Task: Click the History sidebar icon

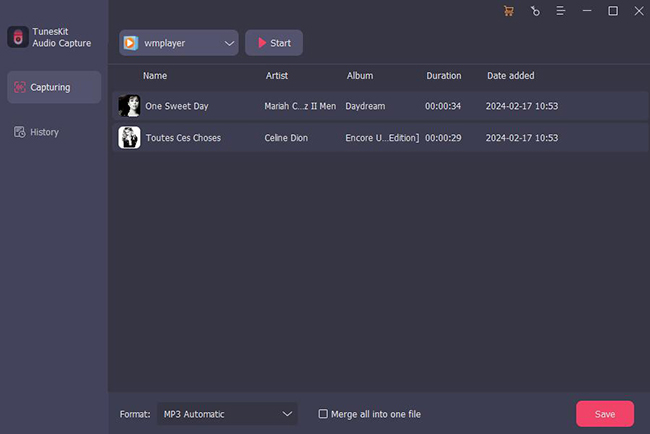Action: 19,132
